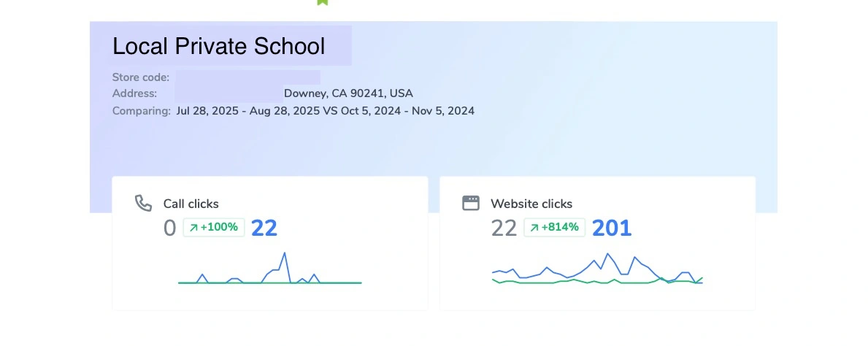Click the Website clicks card title
This screenshot has width=868, height=346.
tap(531, 204)
